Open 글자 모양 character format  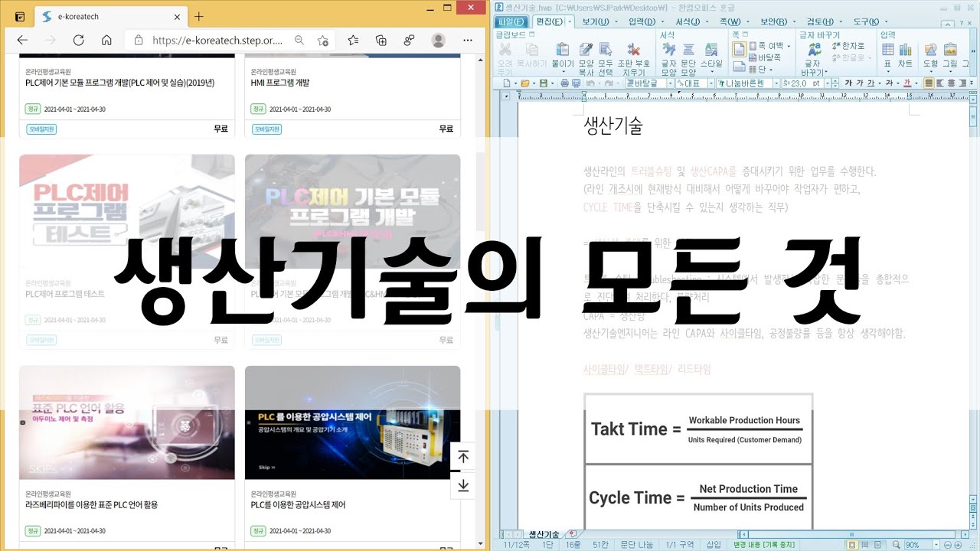(668, 57)
